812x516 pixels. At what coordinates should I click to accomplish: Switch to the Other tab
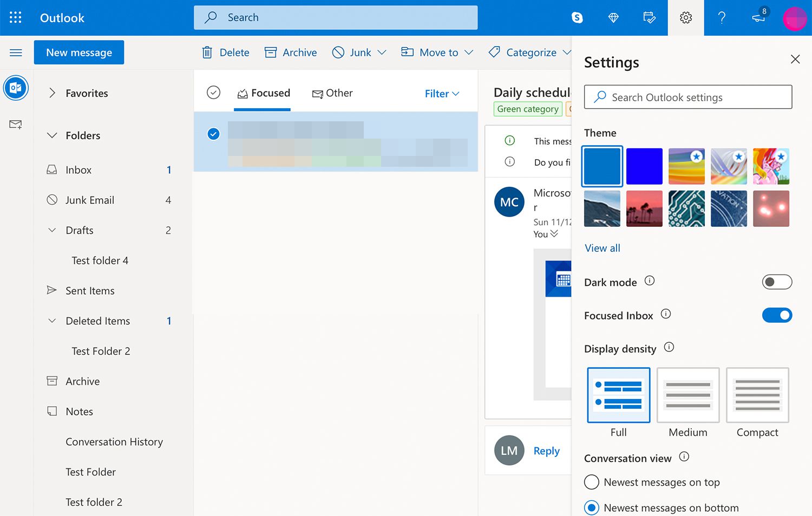coord(332,93)
